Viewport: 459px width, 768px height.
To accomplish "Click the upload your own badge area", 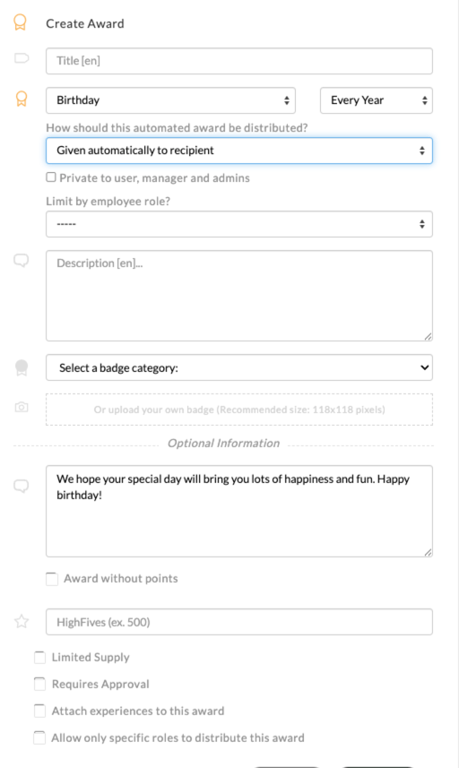I will [239, 409].
